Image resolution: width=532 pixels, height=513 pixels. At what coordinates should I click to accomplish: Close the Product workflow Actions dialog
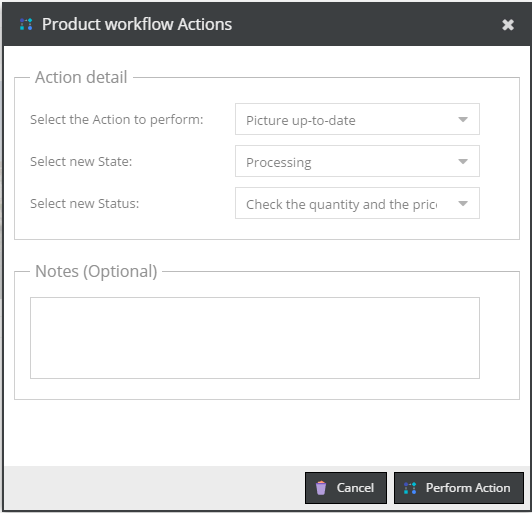[508, 25]
